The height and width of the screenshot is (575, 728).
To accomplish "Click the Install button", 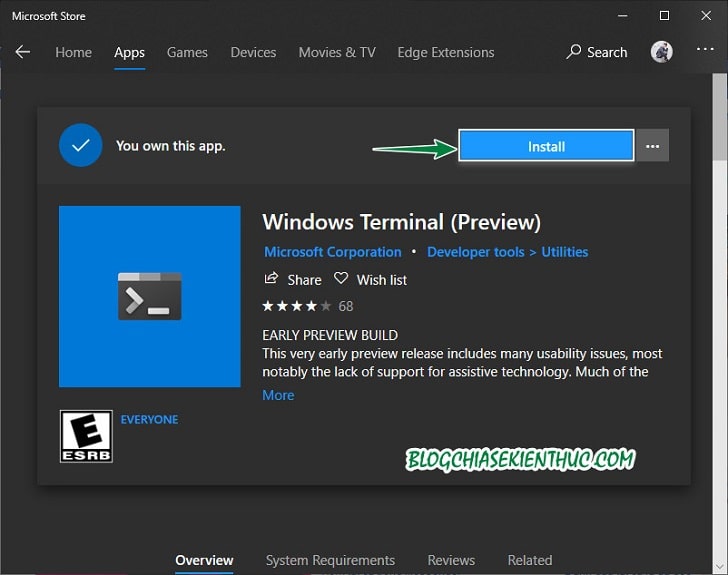I will [x=546, y=146].
